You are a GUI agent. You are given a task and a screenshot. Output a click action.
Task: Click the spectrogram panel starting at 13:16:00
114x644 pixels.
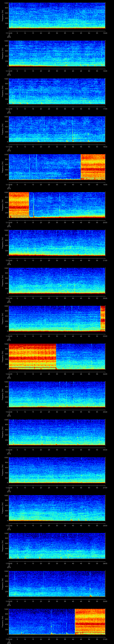click(x=57, y=91)
